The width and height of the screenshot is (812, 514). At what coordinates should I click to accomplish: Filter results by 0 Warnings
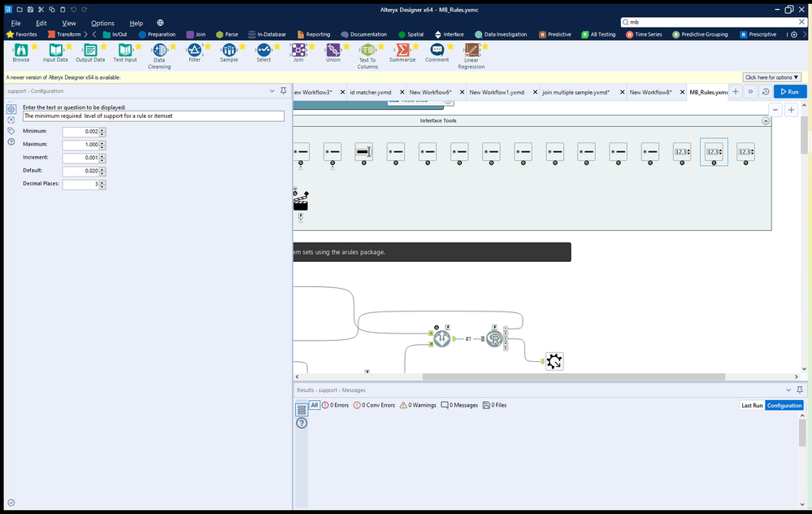tap(418, 405)
